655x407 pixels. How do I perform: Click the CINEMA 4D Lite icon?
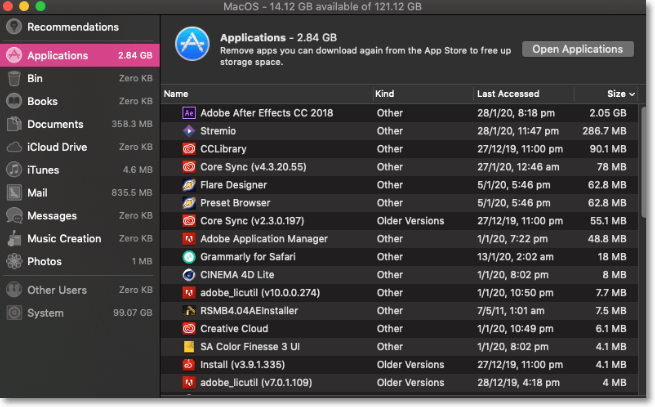[x=189, y=275]
